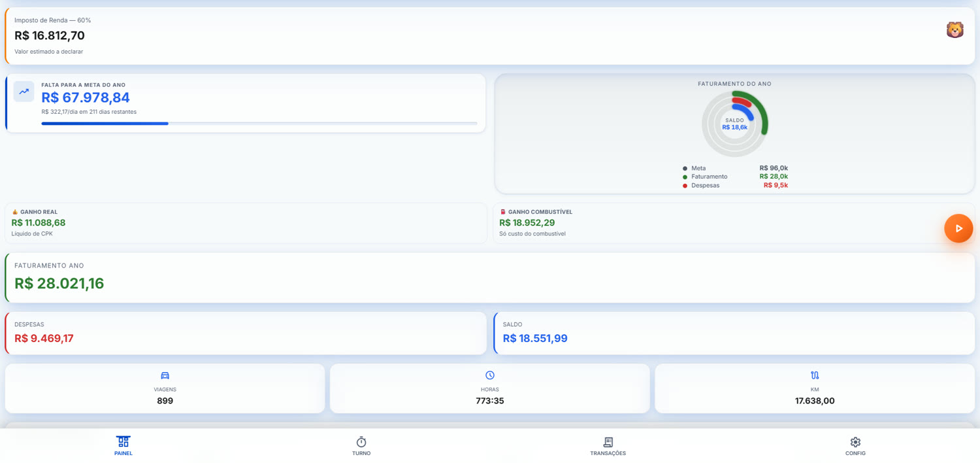980x463 pixels.
Task: Click the R$ 28.021,16 yearly revenue value
Action: (59, 283)
